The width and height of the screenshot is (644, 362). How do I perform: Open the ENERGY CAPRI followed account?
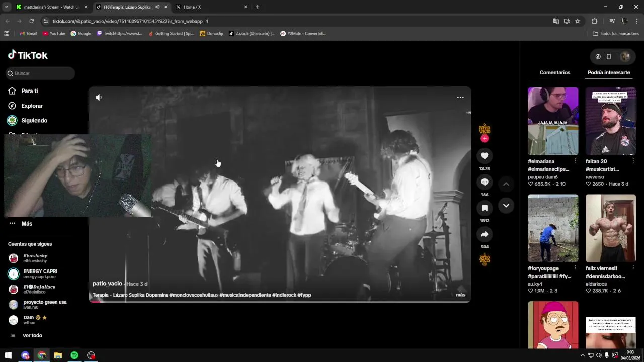[x=41, y=274]
